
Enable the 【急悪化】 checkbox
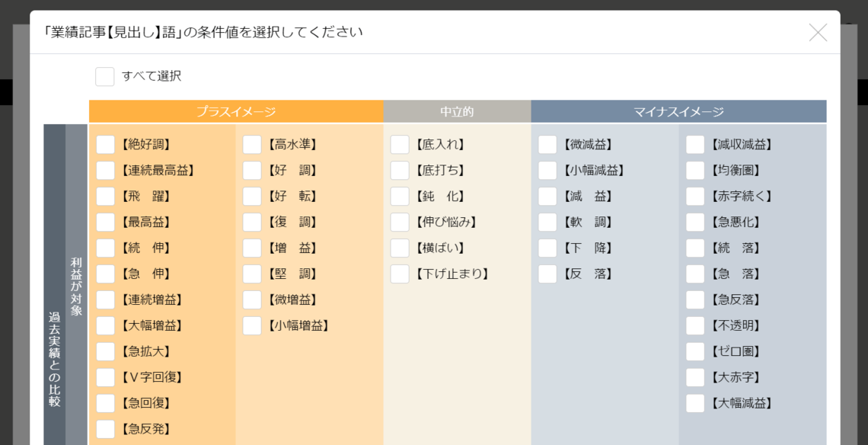tap(695, 222)
